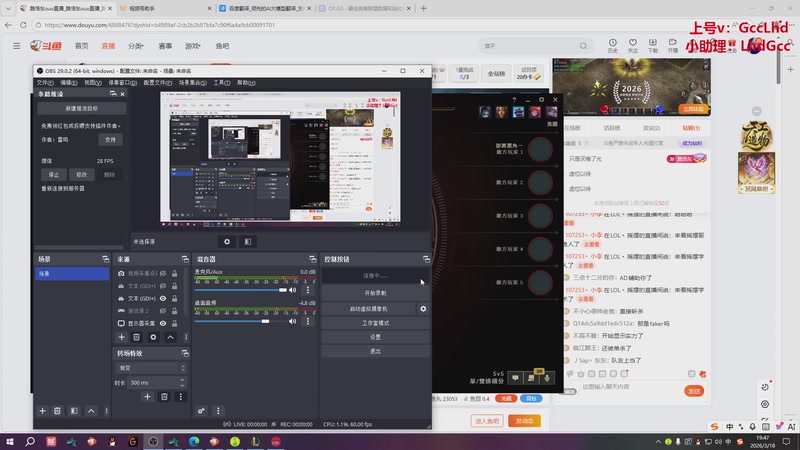Open OBS Docks menu
Viewport: 800px width, 450px height.
click(122, 83)
